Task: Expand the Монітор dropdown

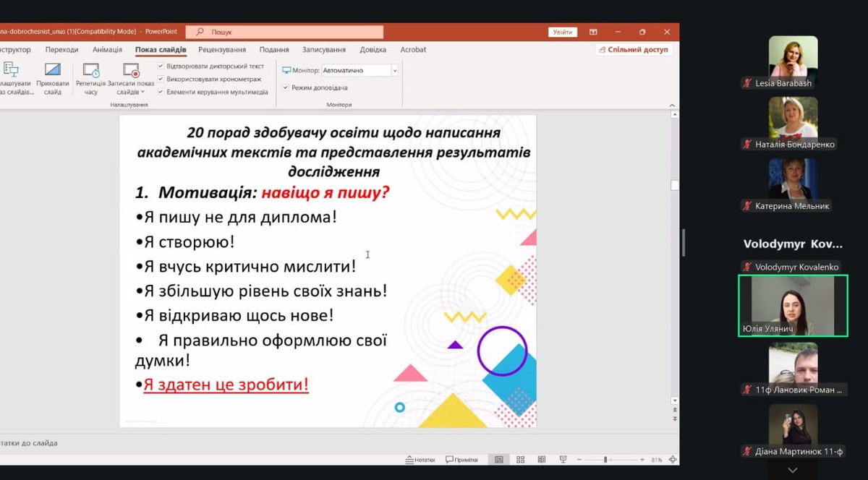Action: click(x=394, y=71)
